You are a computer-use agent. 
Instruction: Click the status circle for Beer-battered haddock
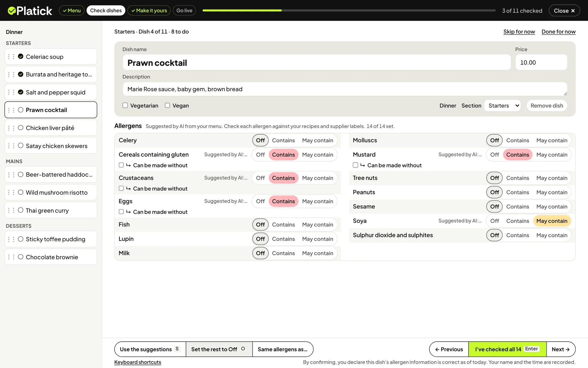[21, 174]
